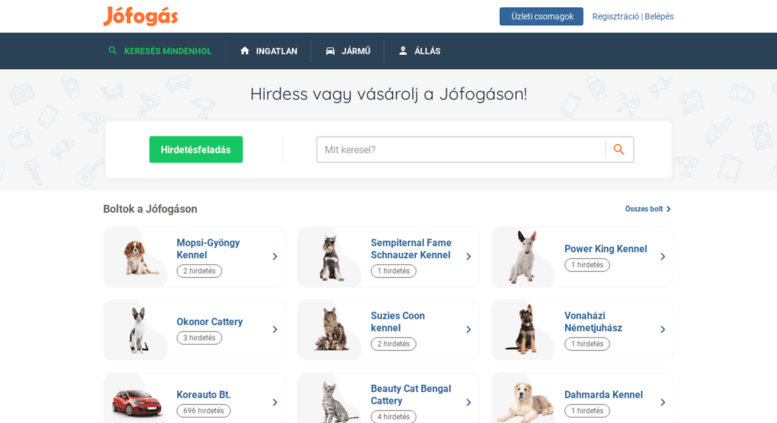Click the 2 hirdetés badge under Suzies Coon kennel
The width and height of the screenshot is (777, 423).
pyautogui.click(x=393, y=344)
